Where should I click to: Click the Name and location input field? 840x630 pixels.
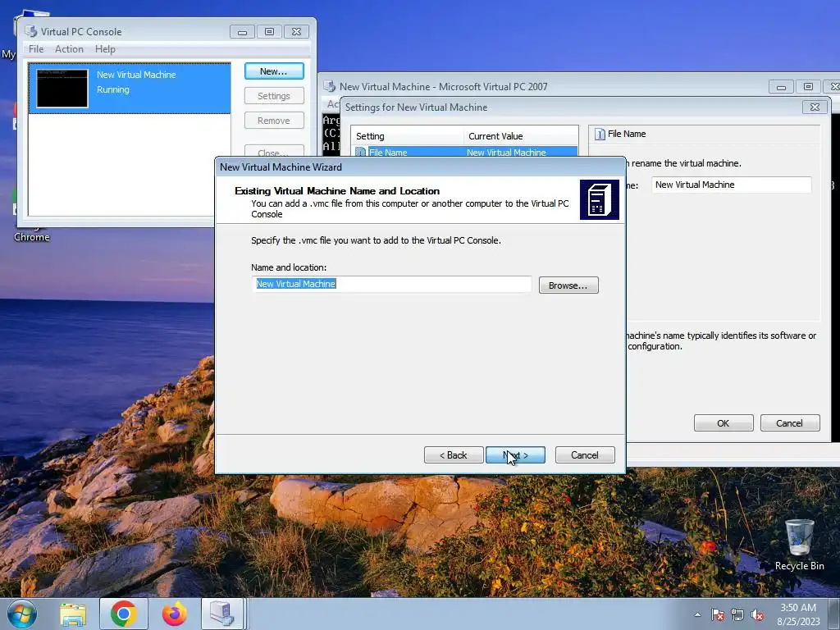391,285
